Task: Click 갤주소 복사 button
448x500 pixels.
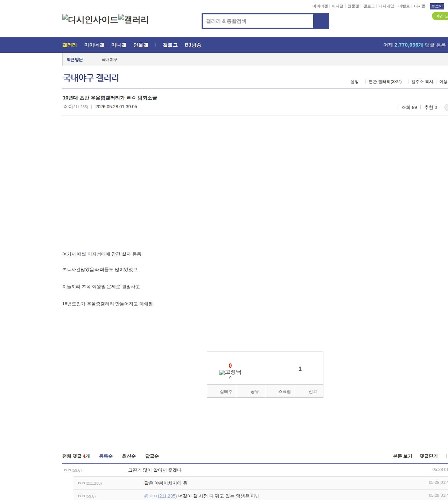Action: 422,82
